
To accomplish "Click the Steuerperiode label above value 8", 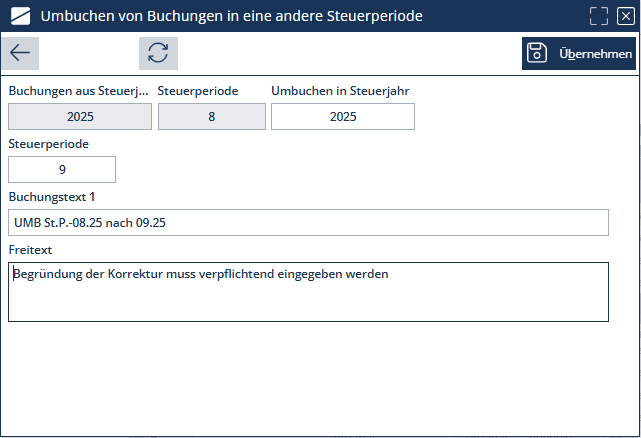I will coord(198,91).
